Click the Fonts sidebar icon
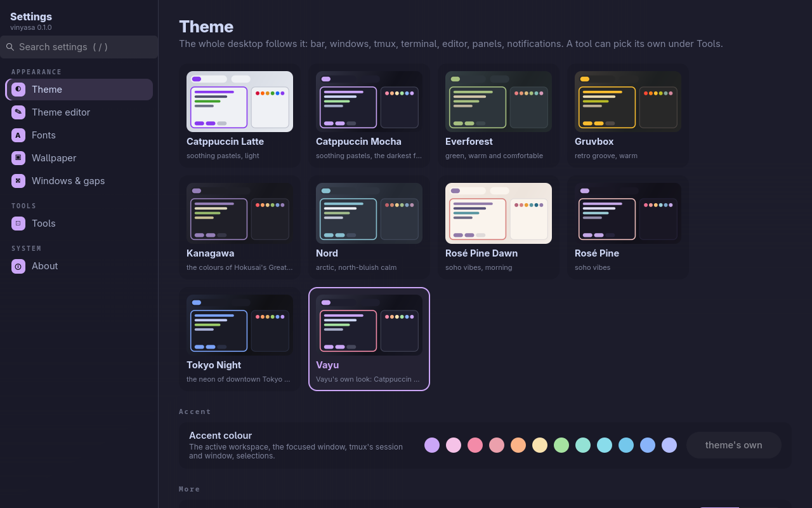 click(18, 135)
